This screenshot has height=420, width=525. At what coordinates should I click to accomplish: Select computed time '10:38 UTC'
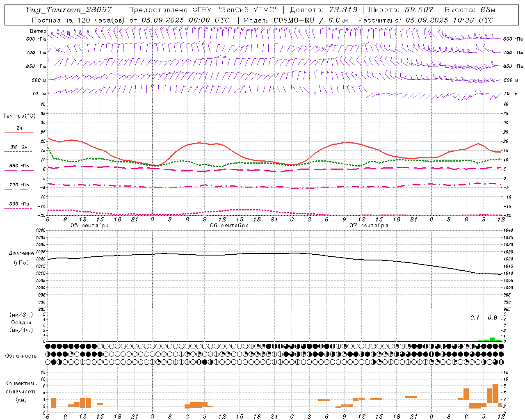pos(474,20)
